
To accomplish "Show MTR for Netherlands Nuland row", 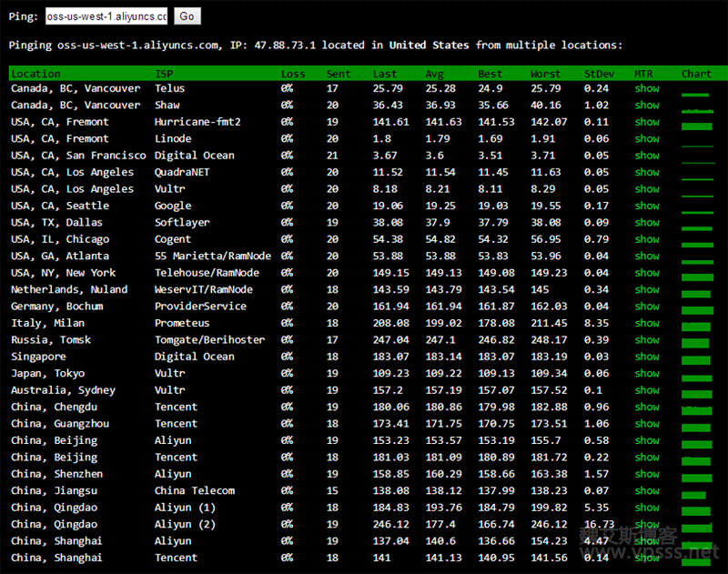I will 647,289.
